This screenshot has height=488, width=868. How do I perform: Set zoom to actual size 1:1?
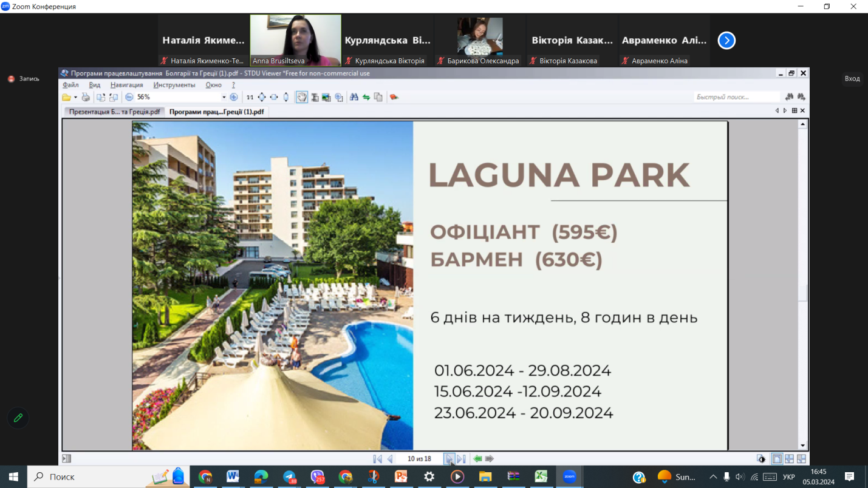point(250,97)
